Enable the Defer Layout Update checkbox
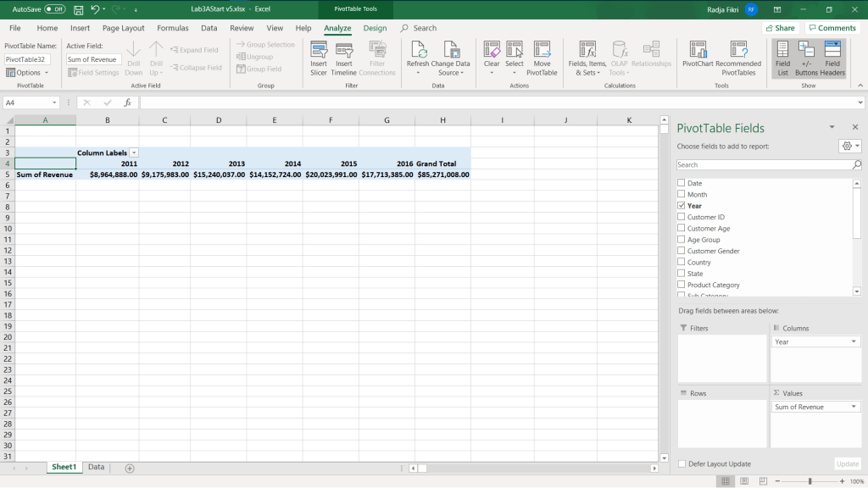 point(682,464)
